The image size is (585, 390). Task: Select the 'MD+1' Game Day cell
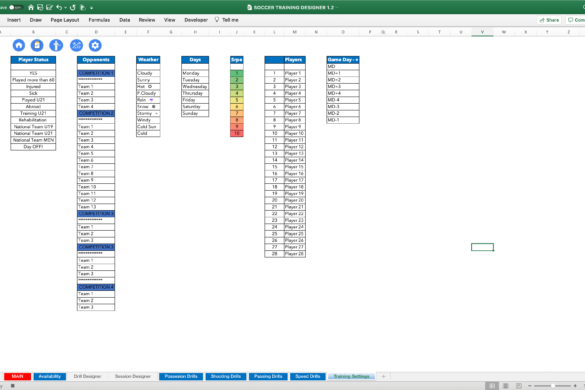tap(343, 73)
